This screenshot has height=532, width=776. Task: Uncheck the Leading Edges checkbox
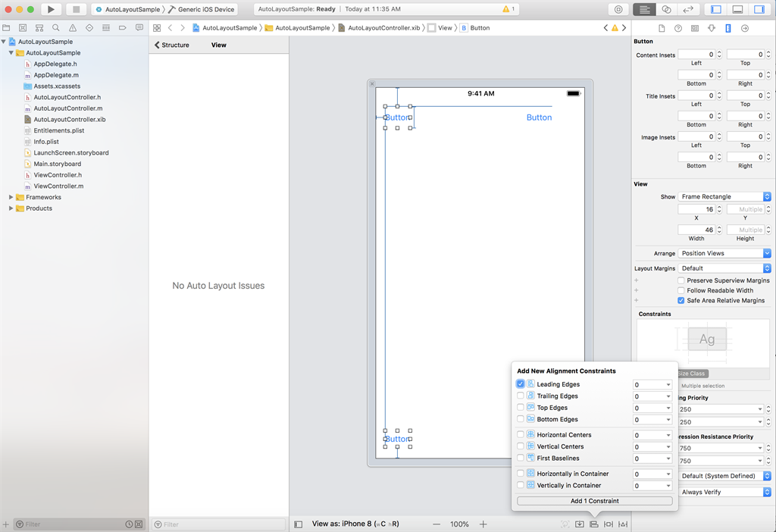pos(520,384)
